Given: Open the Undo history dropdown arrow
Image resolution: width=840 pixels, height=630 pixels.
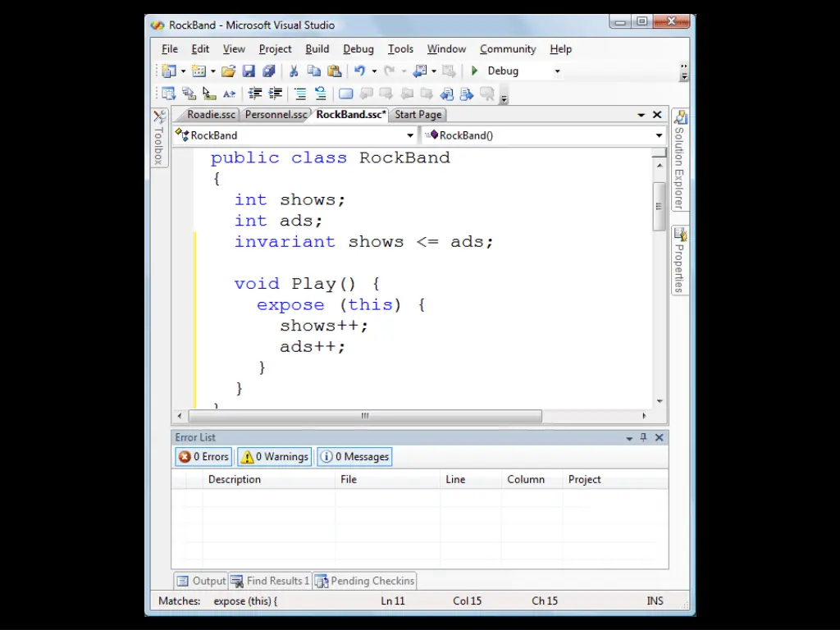Looking at the screenshot, I should (374, 71).
